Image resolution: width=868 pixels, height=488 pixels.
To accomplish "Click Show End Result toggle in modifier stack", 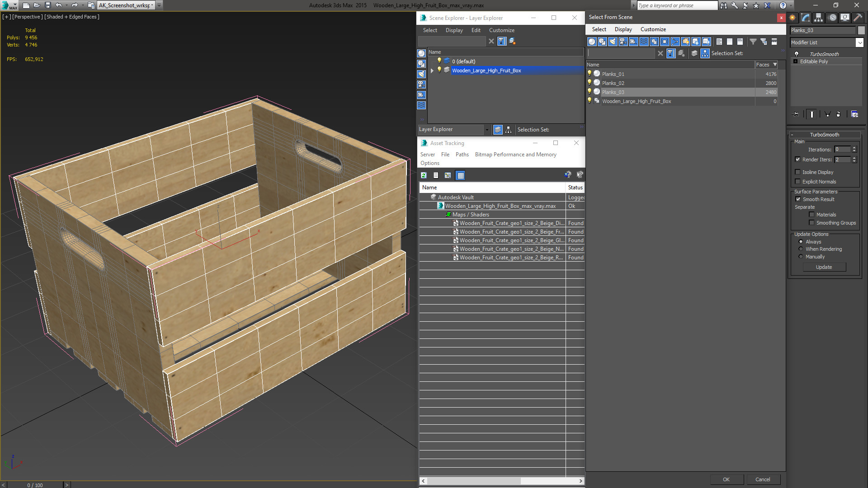I will coord(812,114).
